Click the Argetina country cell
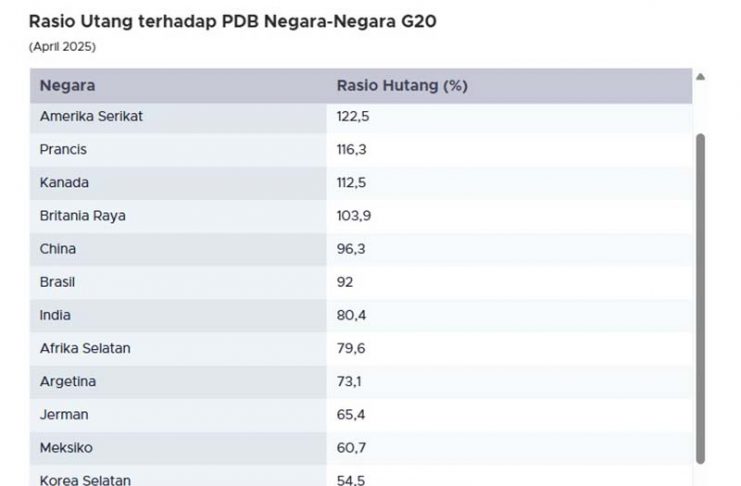Viewport: 741px width, 486px height. [68, 381]
